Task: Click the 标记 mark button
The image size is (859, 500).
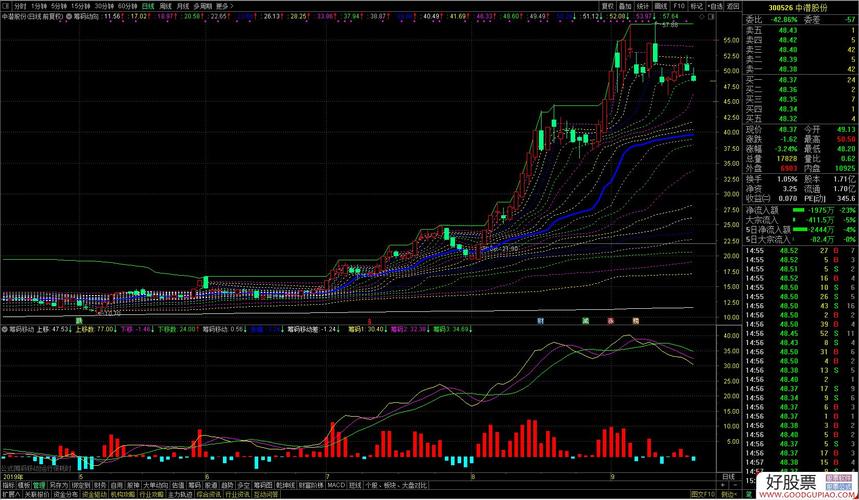Action: [696, 6]
